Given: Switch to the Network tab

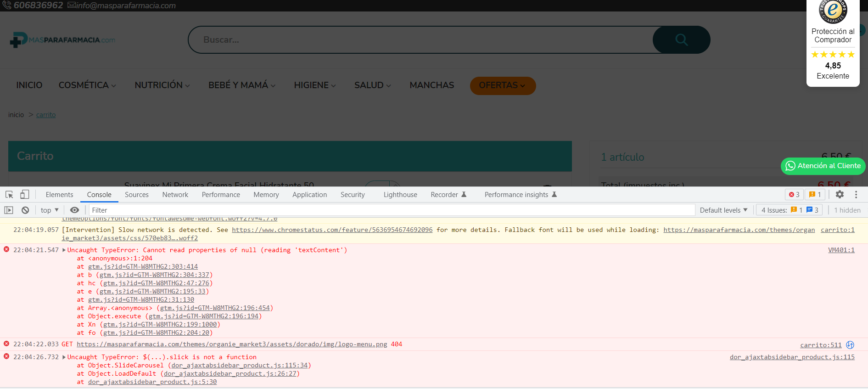Looking at the screenshot, I should coord(175,195).
